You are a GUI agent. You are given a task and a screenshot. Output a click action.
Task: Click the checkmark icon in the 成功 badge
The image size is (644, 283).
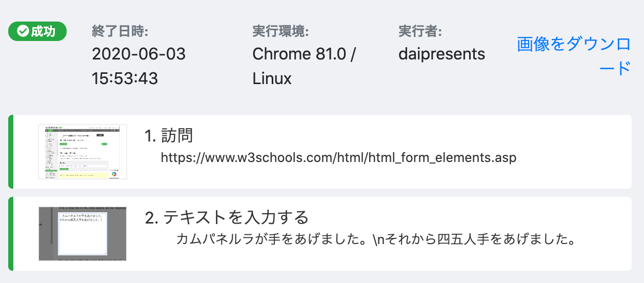pos(23,32)
